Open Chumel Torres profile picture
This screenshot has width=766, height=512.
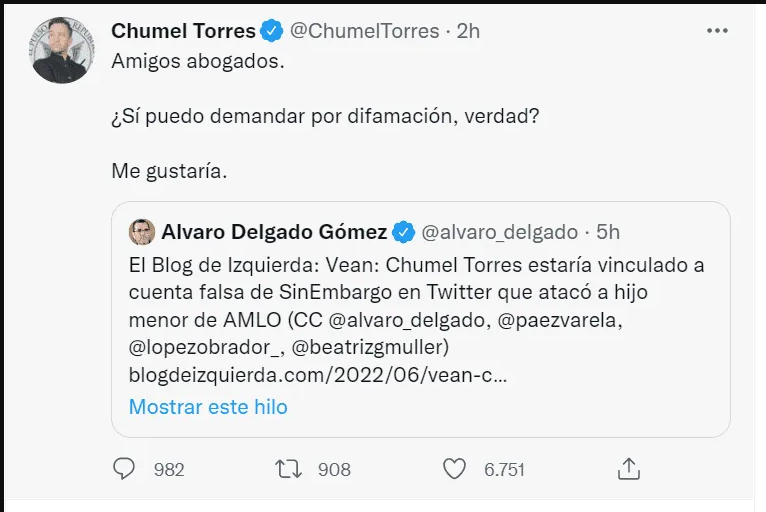pyautogui.click(x=63, y=50)
